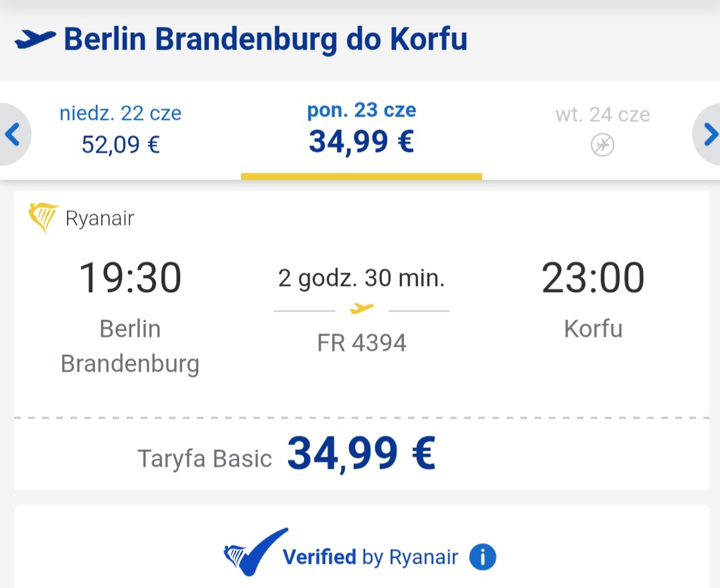
Task: Select the wt. 24 cze date tab
Action: 602,131
